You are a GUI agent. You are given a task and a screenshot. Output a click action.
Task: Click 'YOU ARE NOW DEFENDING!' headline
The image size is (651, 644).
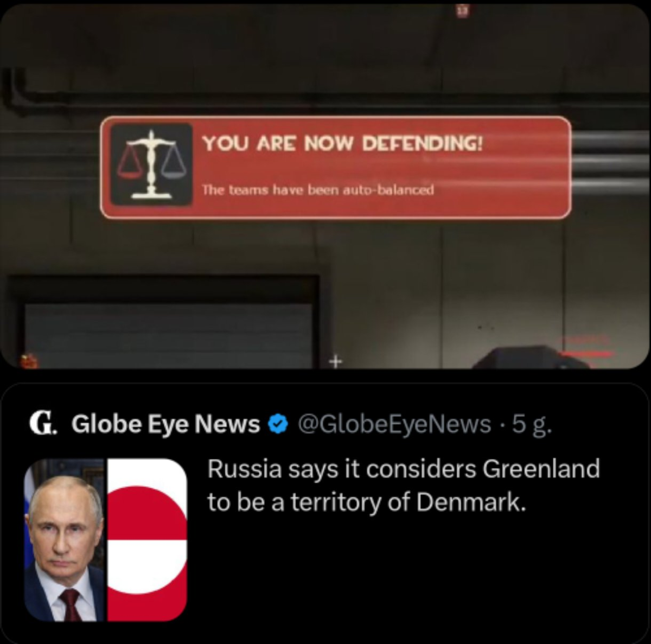342,144
